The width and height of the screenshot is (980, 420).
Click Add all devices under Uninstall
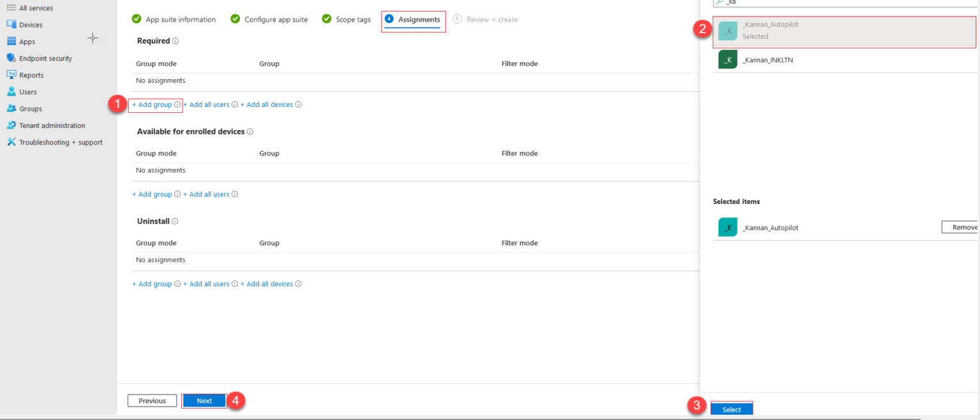[x=269, y=284]
